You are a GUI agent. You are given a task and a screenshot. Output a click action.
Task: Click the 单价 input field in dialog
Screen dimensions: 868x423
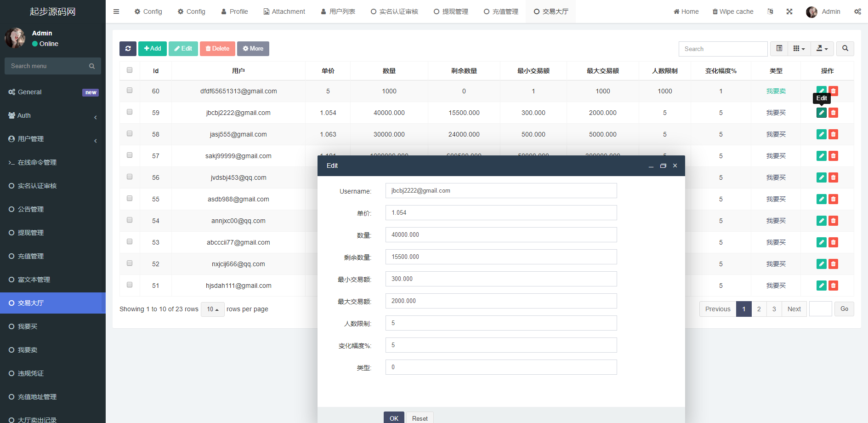click(x=501, y=213)
